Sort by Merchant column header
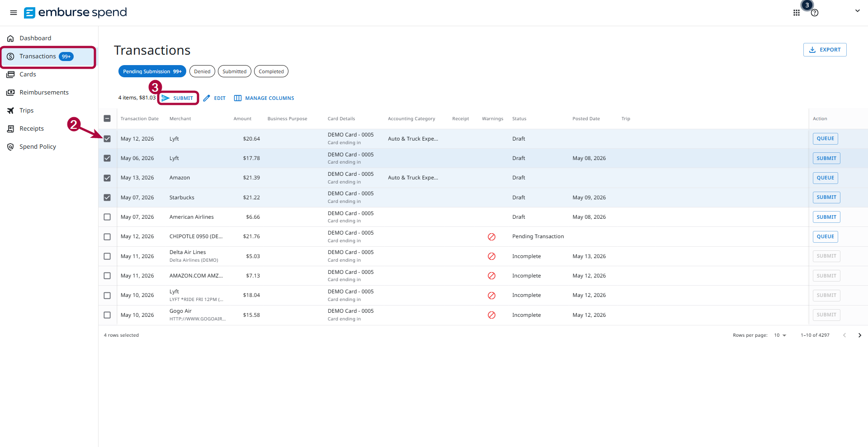Image resolution: width=868 pixels, height=447 pixels. [x=180, y=119]
